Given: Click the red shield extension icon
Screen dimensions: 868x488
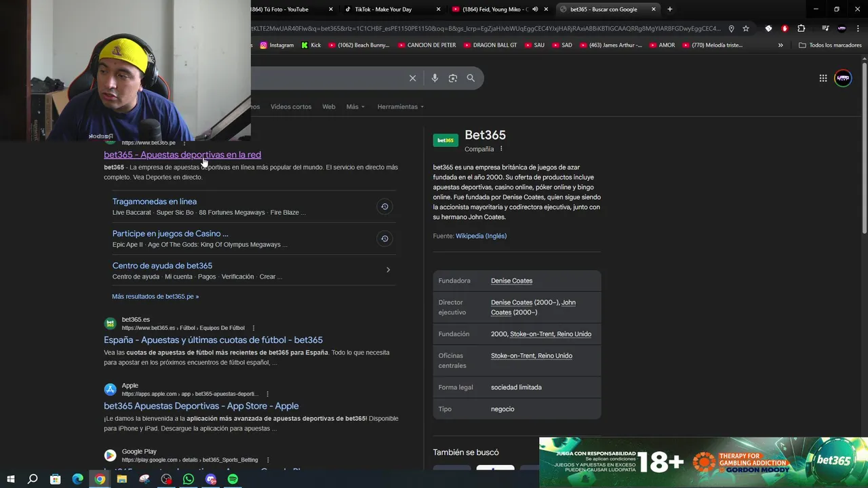Looking at the screenshot, I should point(785,28).
